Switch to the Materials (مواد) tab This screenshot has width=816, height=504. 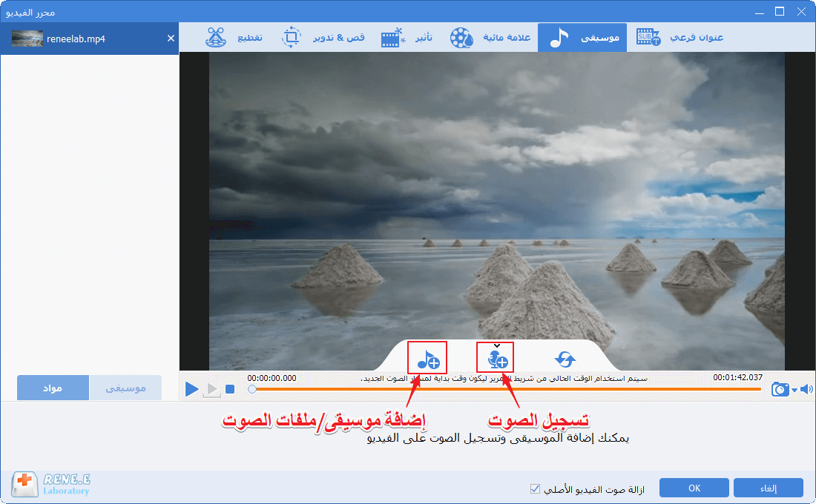53,388
